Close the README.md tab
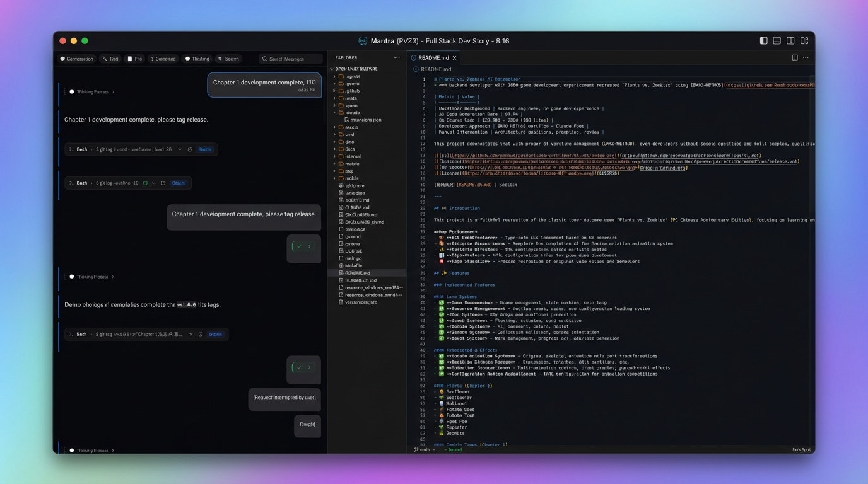This screenshot has height=484, width=868. (x=454, y=58)
